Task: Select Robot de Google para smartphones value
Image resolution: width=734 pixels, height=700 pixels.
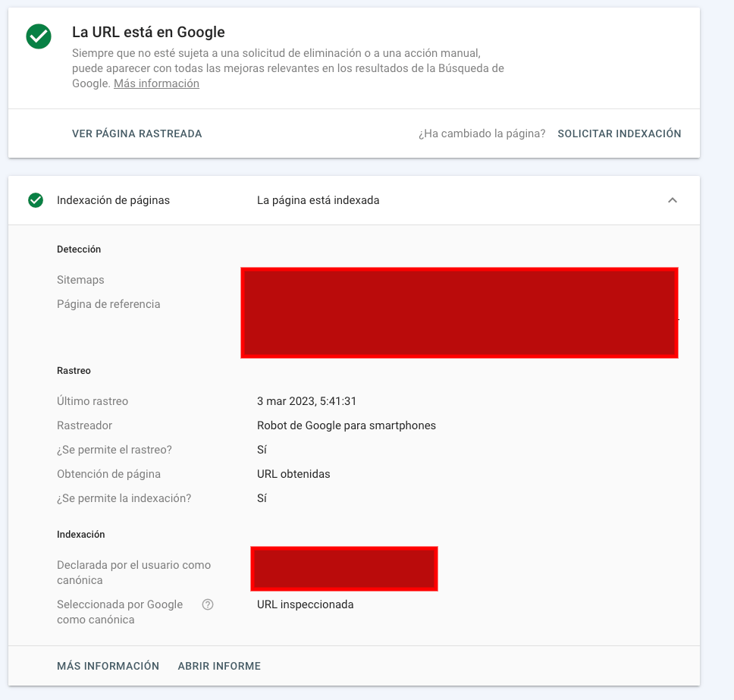Action: click(347, 425)
